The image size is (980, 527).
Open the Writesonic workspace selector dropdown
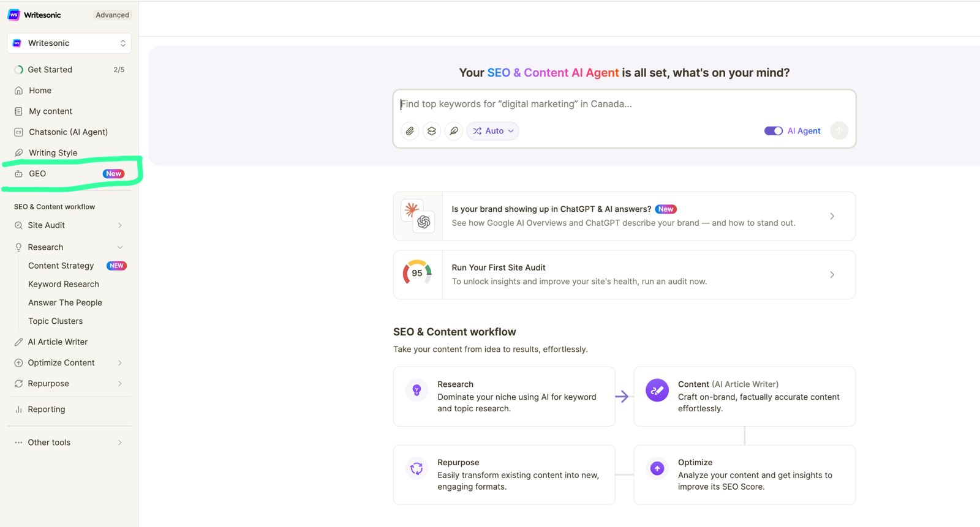(69, 43)
